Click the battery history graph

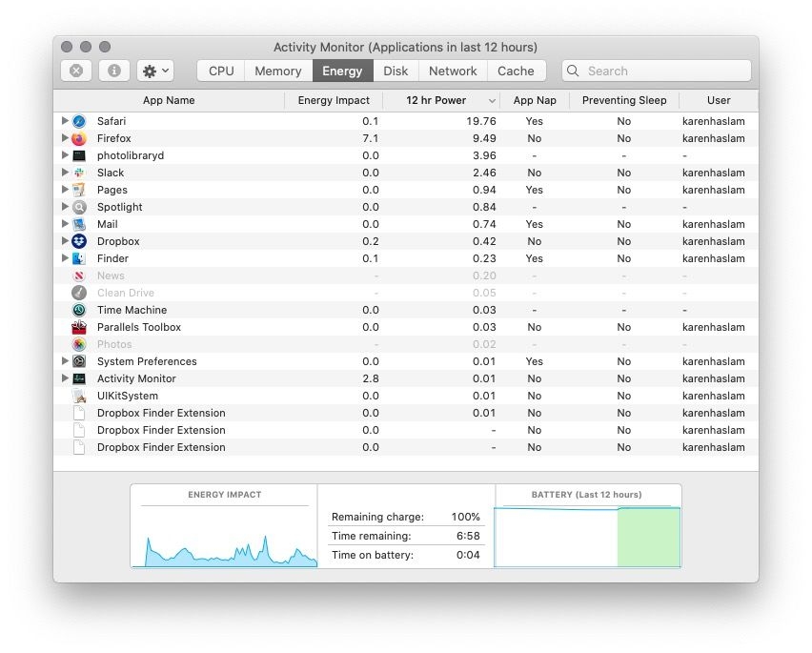pyautogui.click(x=587, y=536)
